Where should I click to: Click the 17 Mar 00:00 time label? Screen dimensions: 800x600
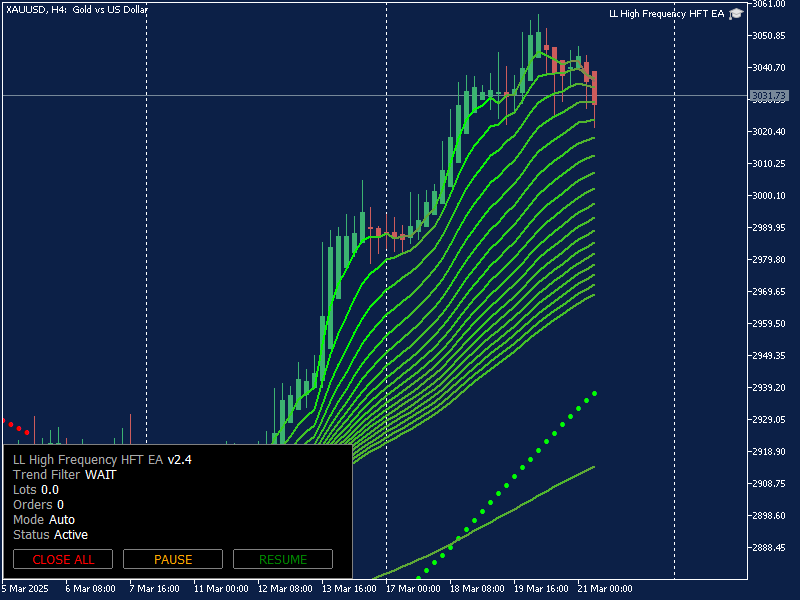pos(413,588)
